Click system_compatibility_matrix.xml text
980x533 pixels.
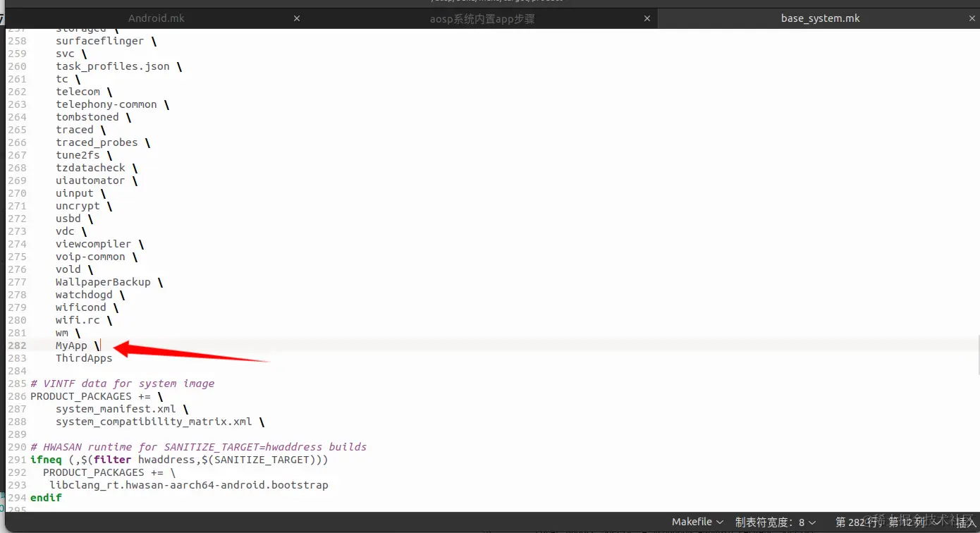click(154, 422)
